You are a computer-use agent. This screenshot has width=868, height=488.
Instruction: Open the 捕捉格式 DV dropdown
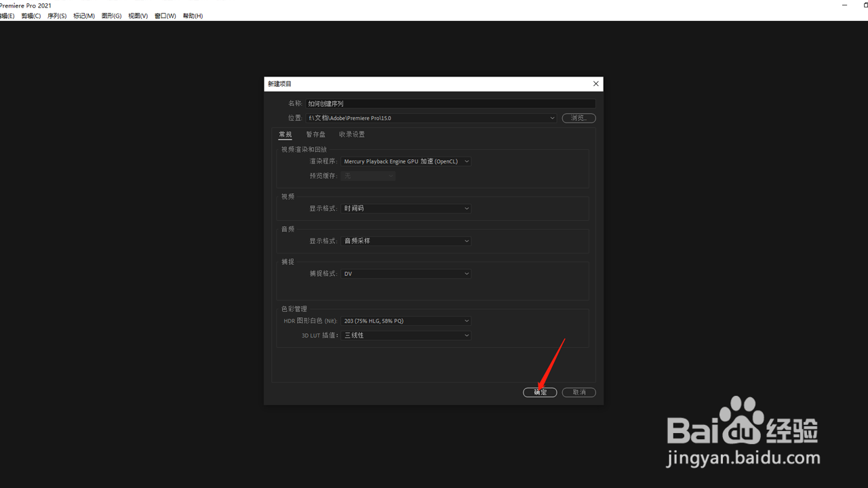coord(406,274)
